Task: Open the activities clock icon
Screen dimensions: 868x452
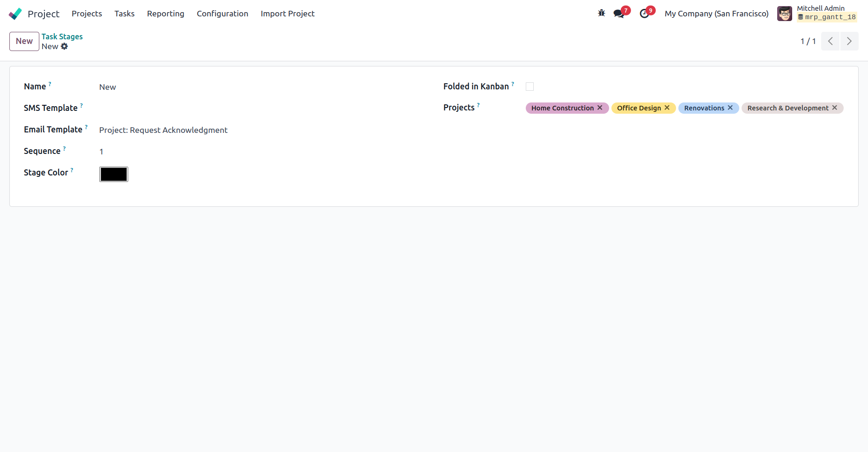Action: [645, 14]
